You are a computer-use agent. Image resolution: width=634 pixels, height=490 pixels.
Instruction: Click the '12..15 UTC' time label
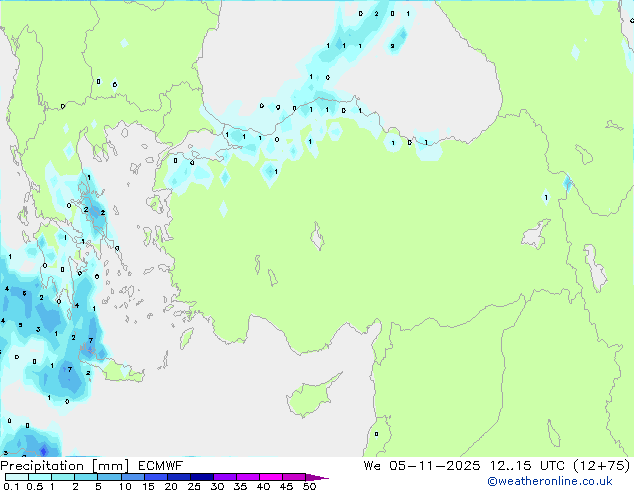point(527,466)
